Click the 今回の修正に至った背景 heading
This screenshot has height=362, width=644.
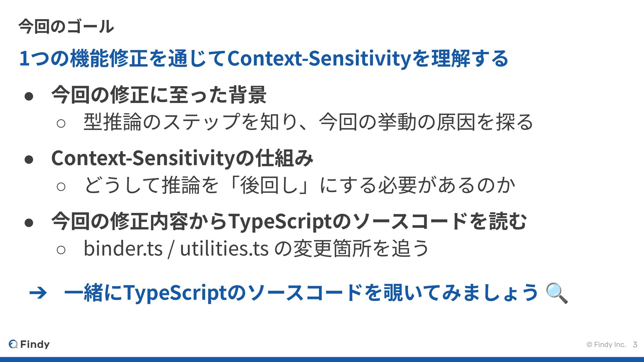click(159, 95)
